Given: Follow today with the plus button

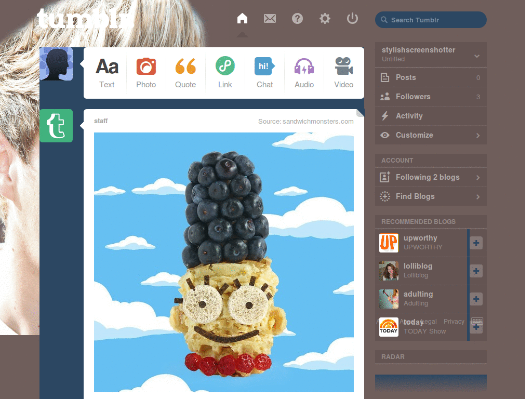Looking at the screenshot, I should (x=476, y=328).
